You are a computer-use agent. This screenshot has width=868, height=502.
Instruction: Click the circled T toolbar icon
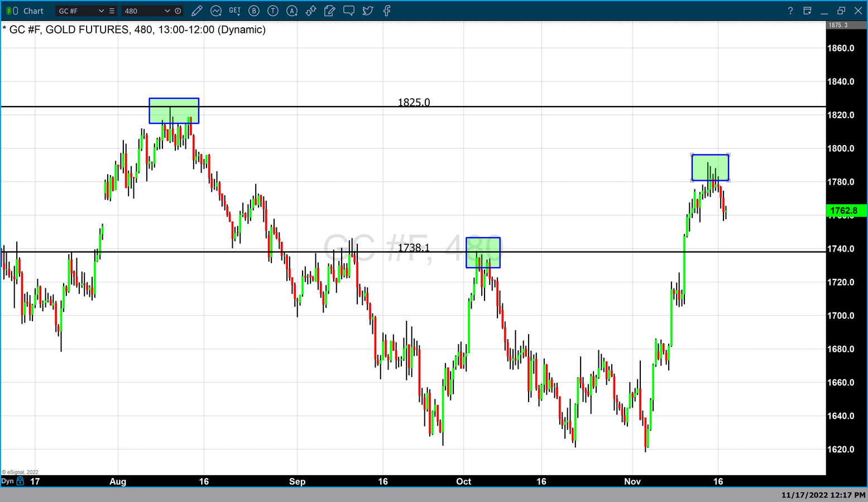[273, 11]
